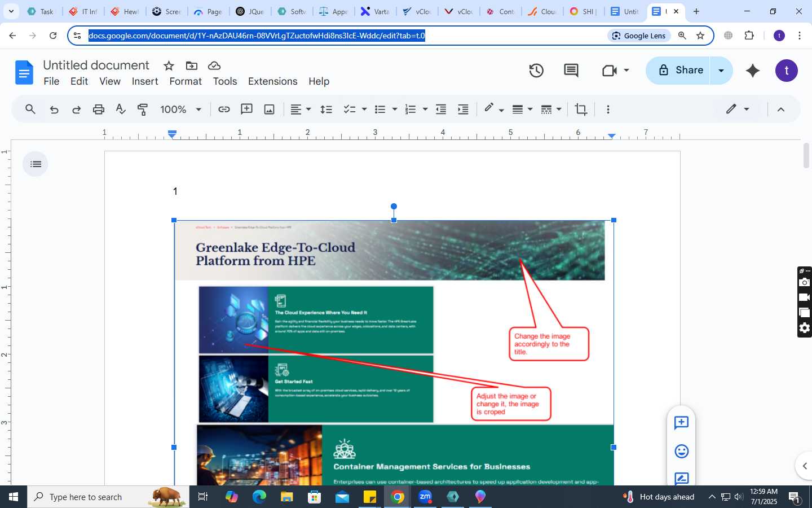
Task: Expand numbered list options arrow
Action: coord(425,110)
